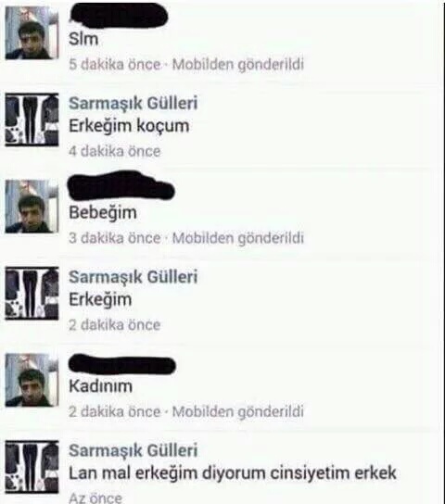Click 'Mobilden gönderildi' under 'Slm' comment

tap(238, 65)
